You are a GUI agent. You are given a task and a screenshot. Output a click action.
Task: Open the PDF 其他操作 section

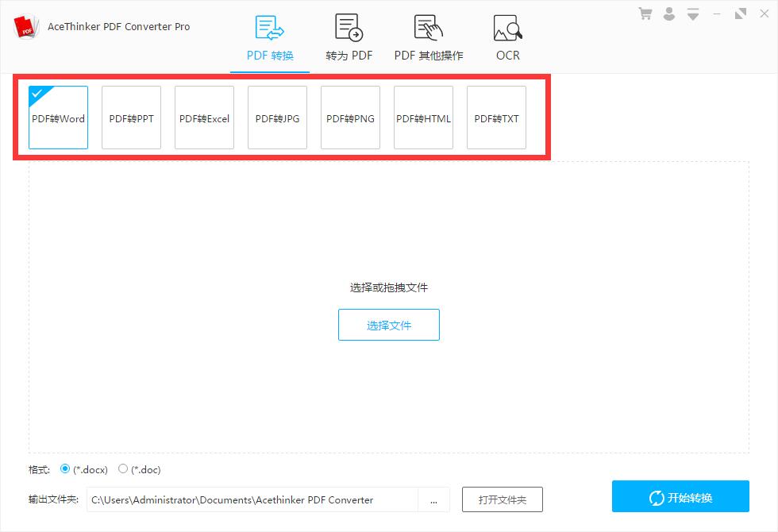pos(428,39)
